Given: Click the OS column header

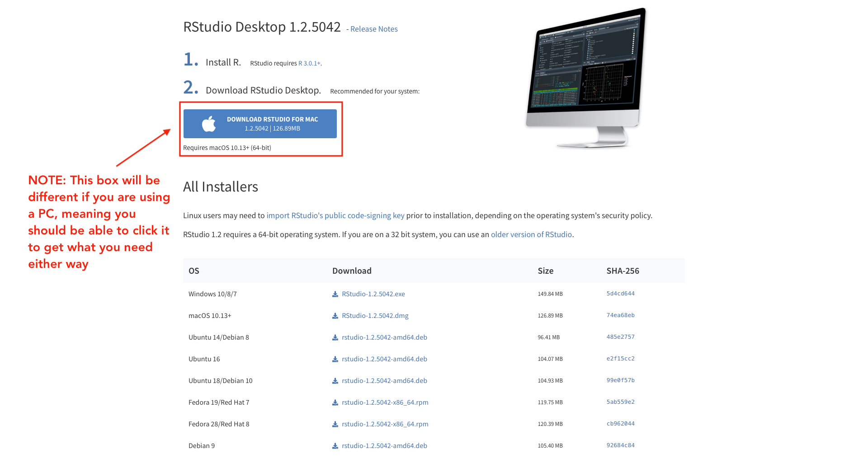Looking at the screenshot, I should pos(194,271).
